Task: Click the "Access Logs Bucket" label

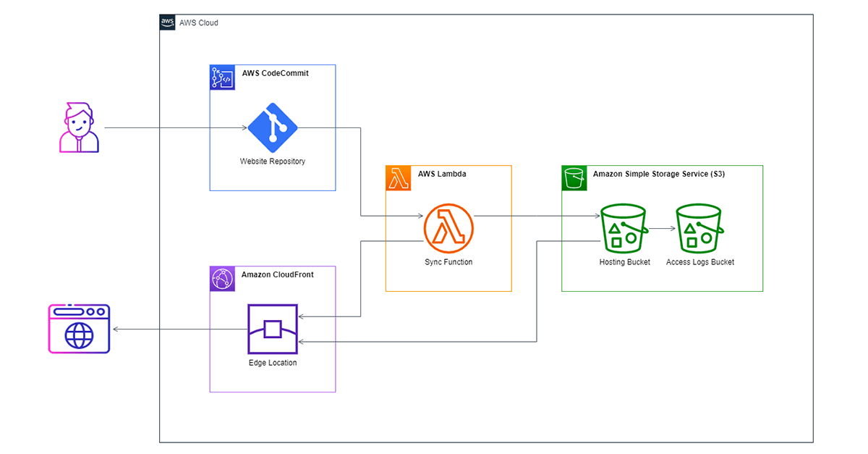Action: [700, 262]
